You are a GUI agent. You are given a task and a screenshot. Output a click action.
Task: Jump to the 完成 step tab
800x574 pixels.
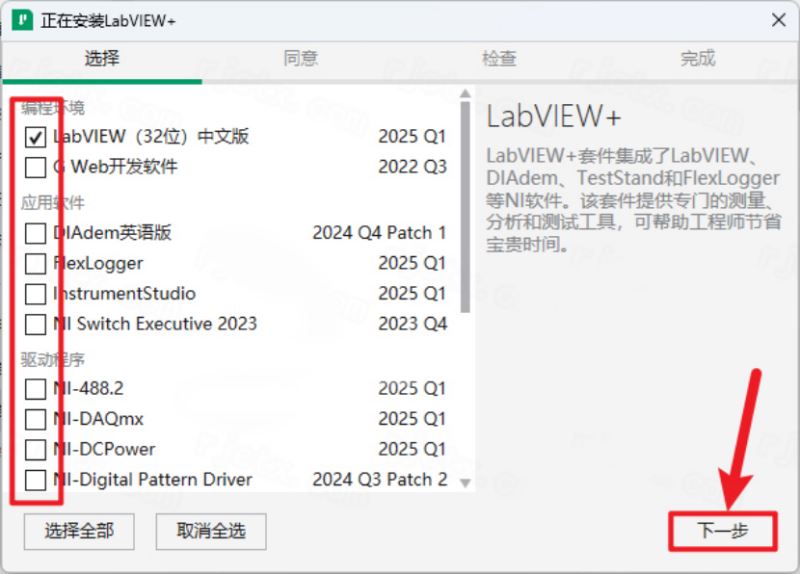click(697, 58)
